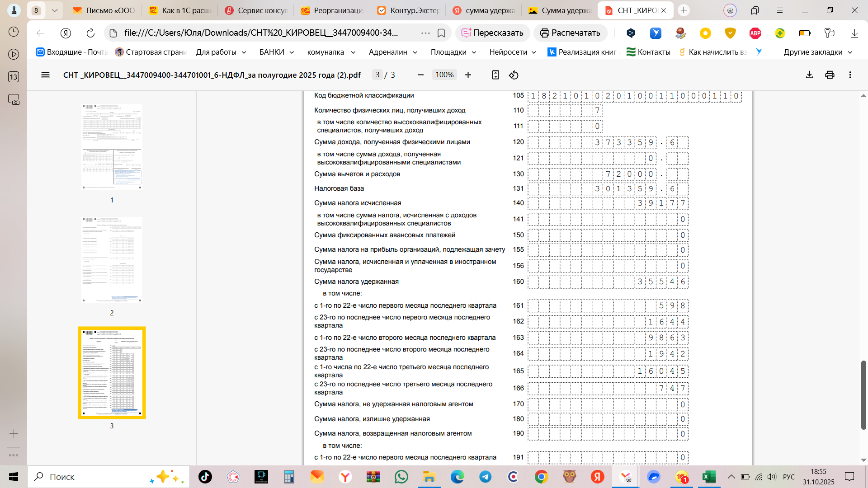Click the PDF vertical scrollbar thumb
This screenshot has width=868, height=488.
[863, 394]
